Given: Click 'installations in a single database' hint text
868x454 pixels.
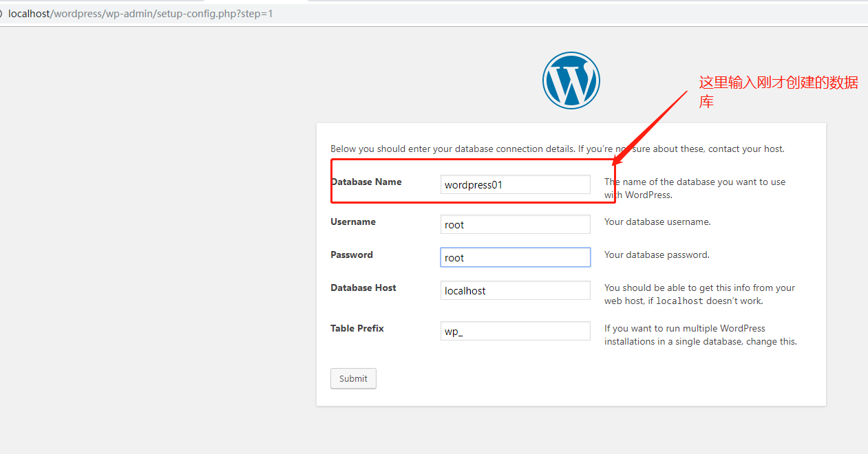Looking at the screenshot, I should (673, 341).
